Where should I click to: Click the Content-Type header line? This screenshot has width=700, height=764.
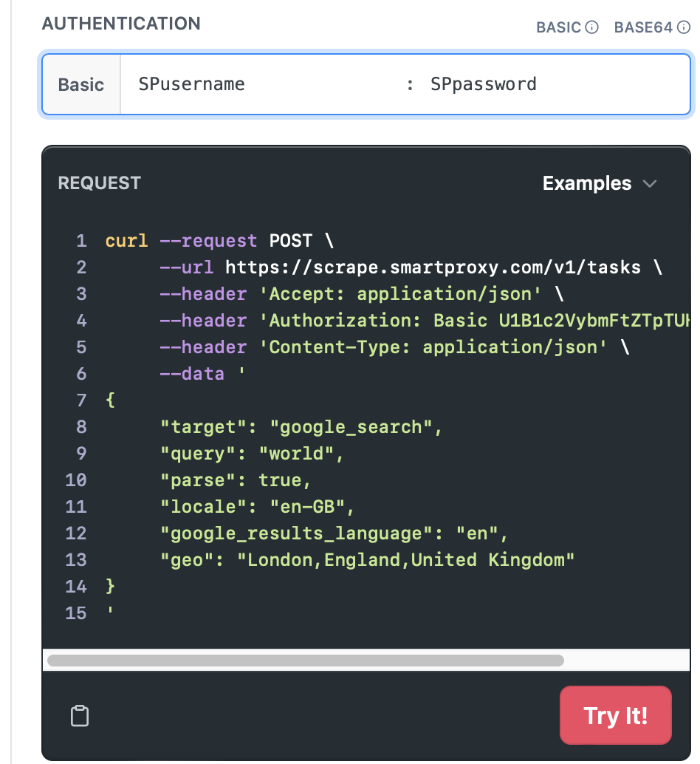395,347
